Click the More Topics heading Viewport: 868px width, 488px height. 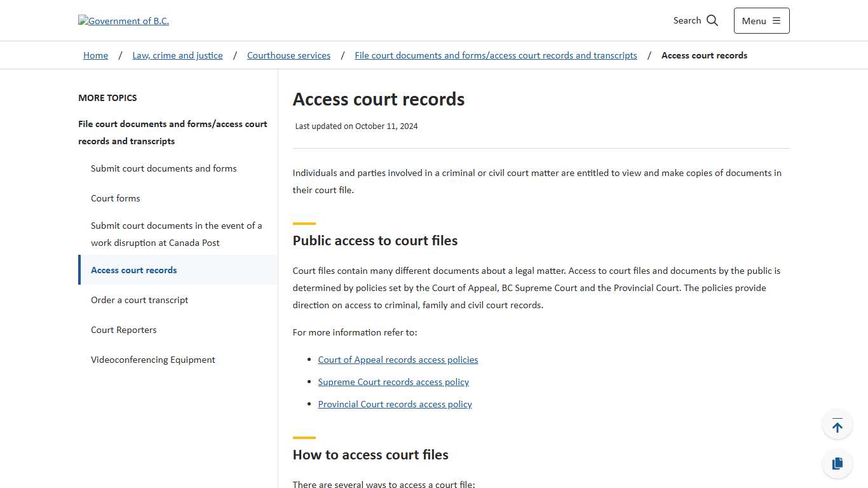pos(107,97)
